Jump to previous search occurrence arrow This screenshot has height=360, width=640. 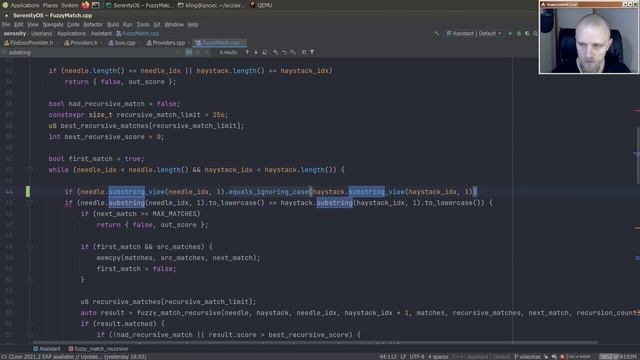click(x=247, y=52)
